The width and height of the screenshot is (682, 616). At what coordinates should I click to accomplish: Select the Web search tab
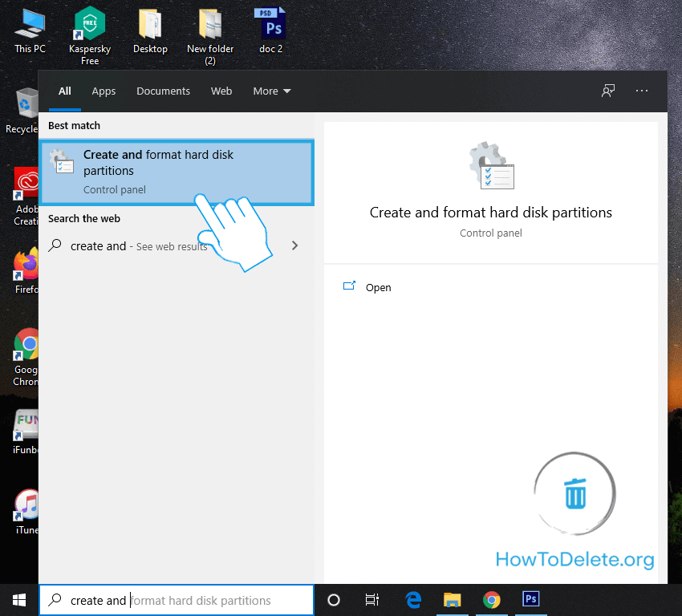221,91
